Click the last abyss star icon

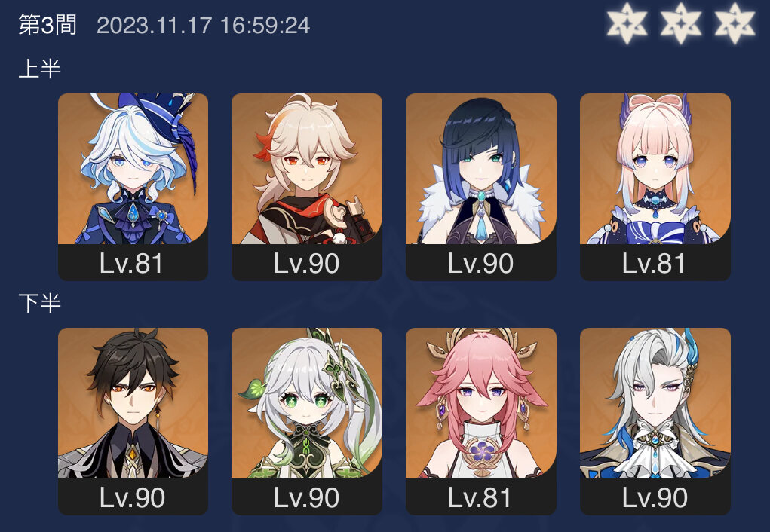coord(735,23)
